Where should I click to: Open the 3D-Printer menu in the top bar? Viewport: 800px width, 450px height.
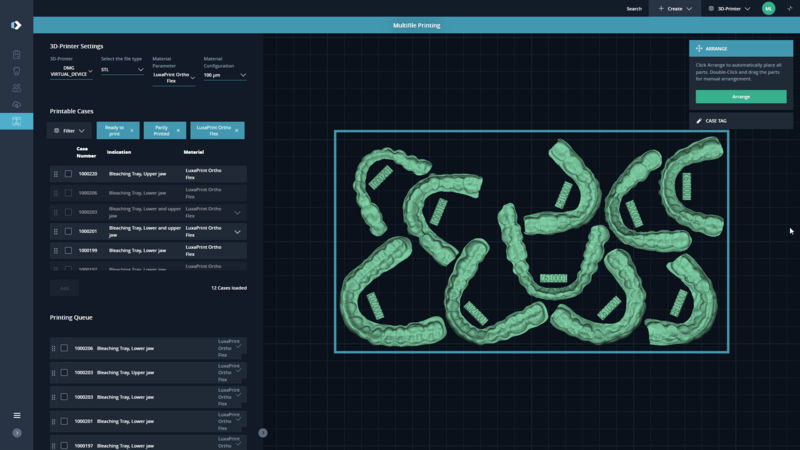[x=729, y=9]
